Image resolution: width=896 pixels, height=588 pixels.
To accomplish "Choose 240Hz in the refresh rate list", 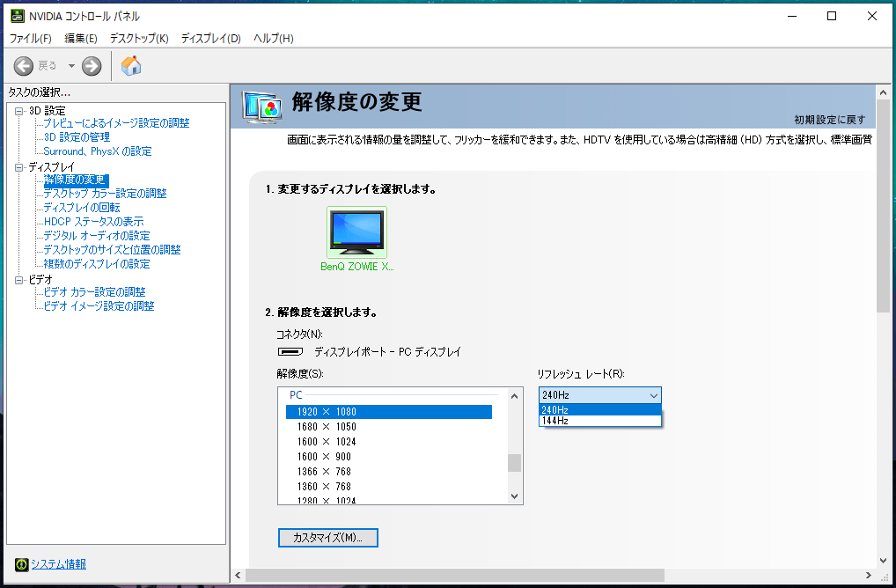I will click(x=600, y=409).
